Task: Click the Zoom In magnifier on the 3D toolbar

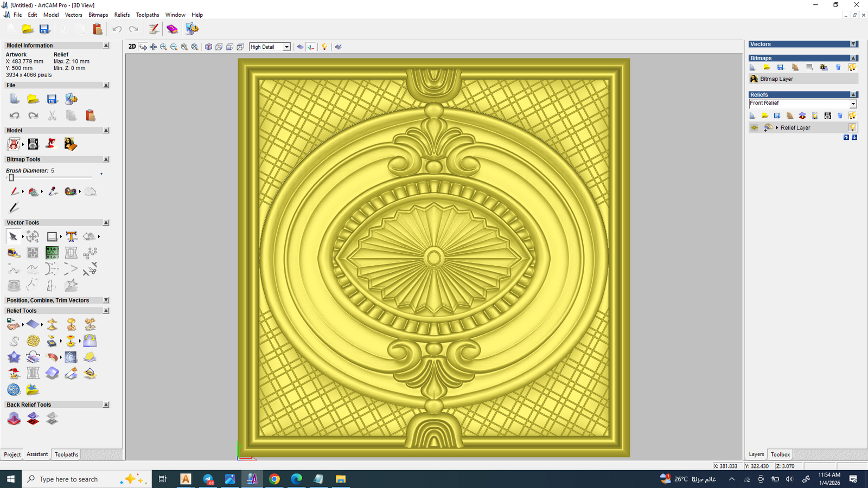Action: click(x=163, y=47)
